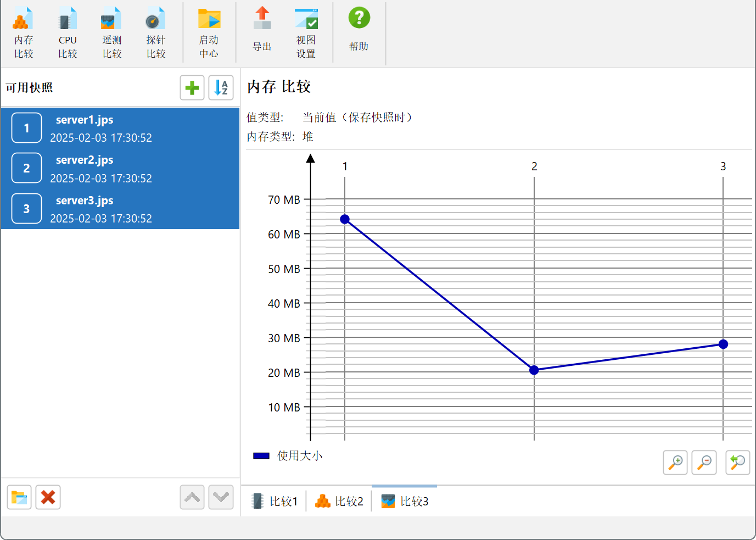The height and width of the screenshot is (540, 756).
Task: Click the 70 MB axis label
Action: pos(284,200)
